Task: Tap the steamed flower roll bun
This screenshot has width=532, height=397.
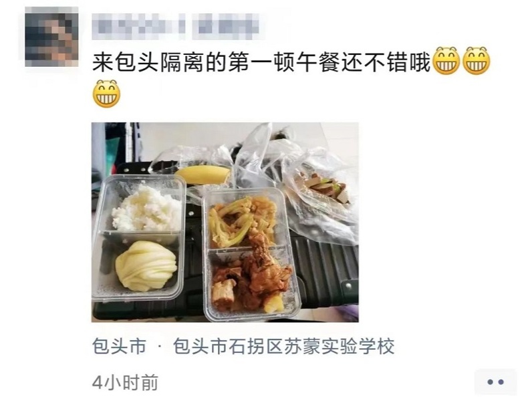Action: (146, 266)
